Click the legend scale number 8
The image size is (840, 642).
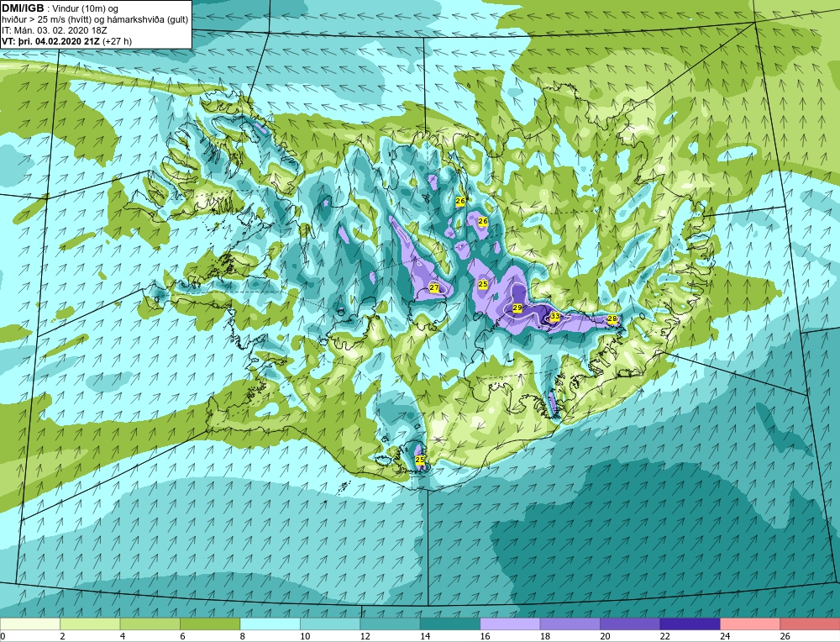click(x=243, y=636)
